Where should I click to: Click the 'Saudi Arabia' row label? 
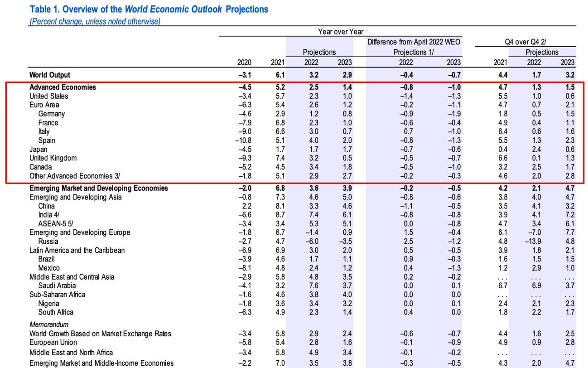point(57,286)
